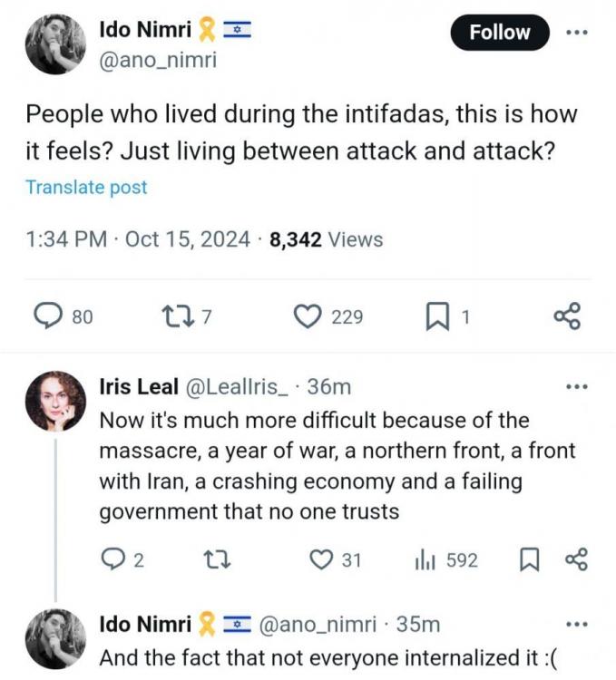Viewport: 616px width, 680px height.
Task: Bookmark Iris Leal's reply
Action: click(528, 560)
